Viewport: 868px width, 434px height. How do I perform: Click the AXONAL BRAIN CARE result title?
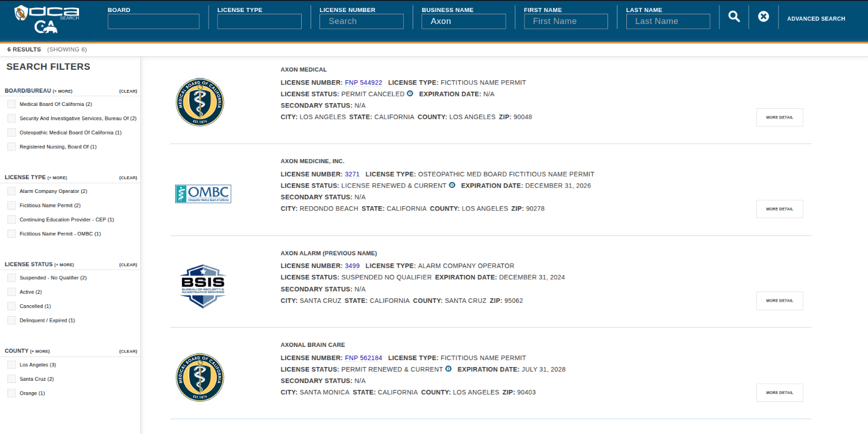[313, 345]
